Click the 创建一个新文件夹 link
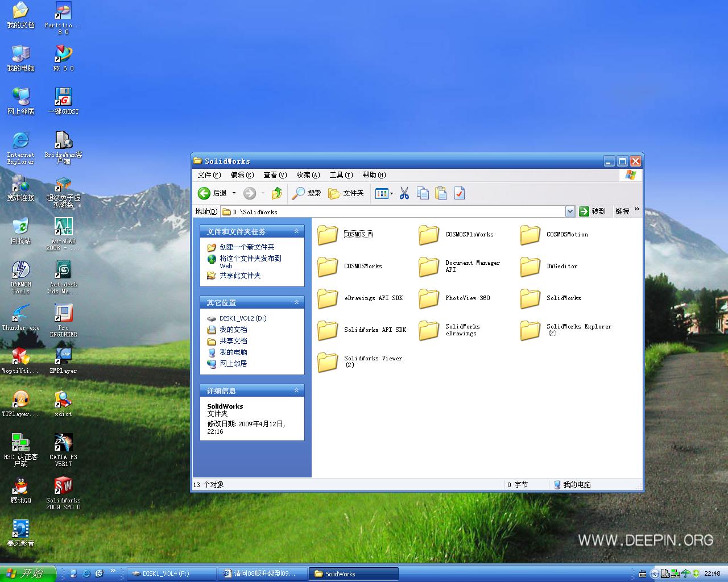 [247, 247]
